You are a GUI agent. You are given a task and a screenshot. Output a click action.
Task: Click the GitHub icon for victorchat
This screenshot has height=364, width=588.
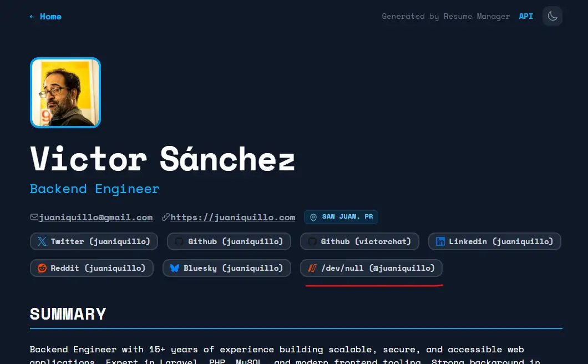pos(312,241)
